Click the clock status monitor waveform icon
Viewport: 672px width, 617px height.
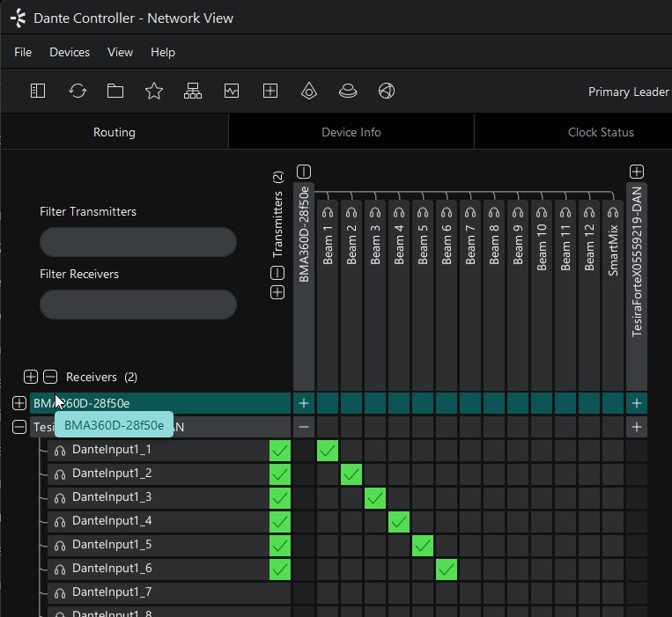point(232,91)
